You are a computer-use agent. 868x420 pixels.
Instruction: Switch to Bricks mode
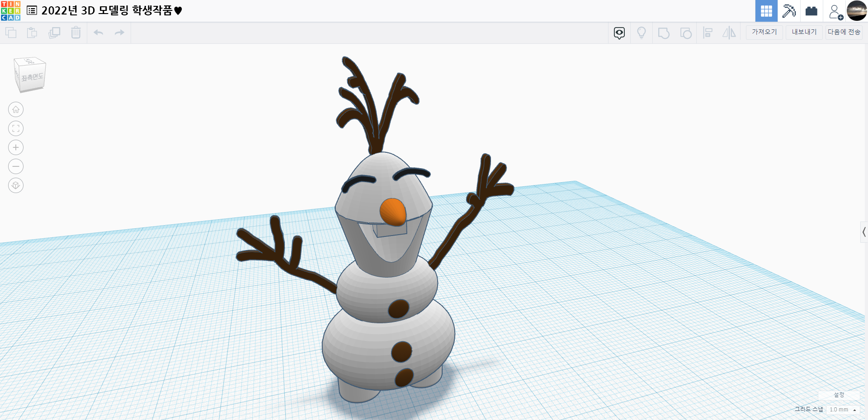[x=811, y=11]
